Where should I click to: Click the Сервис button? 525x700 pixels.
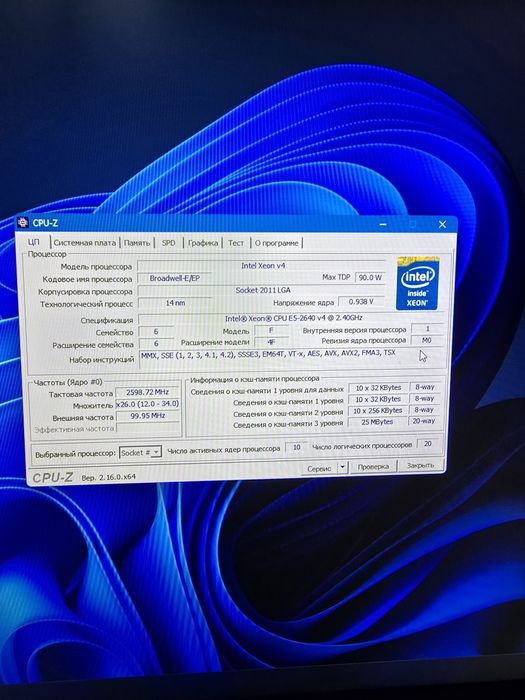click(x=319, y=467)
